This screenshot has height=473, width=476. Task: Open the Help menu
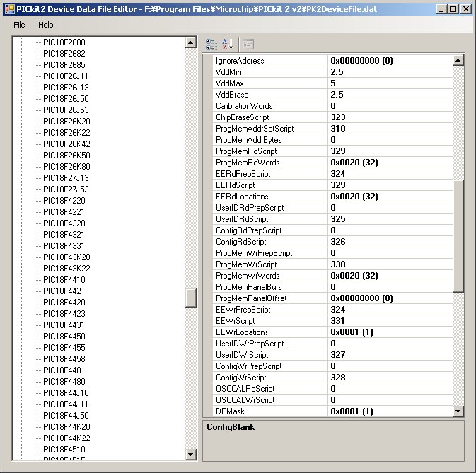click(45, 25)
